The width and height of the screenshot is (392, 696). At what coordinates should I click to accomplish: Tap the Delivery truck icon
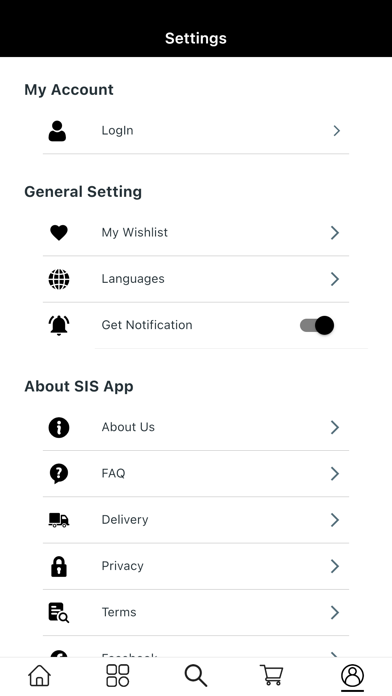(59, 520)
